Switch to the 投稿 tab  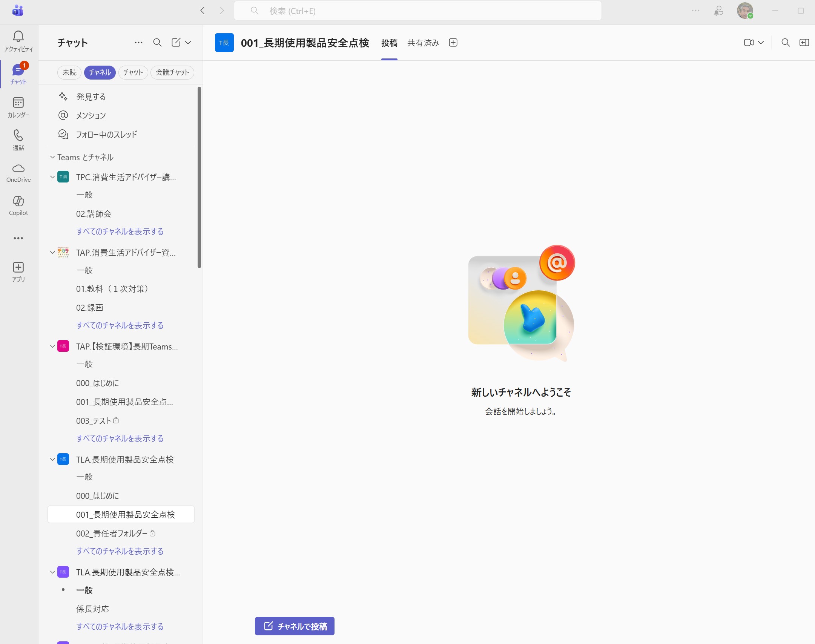click(389, 43)
